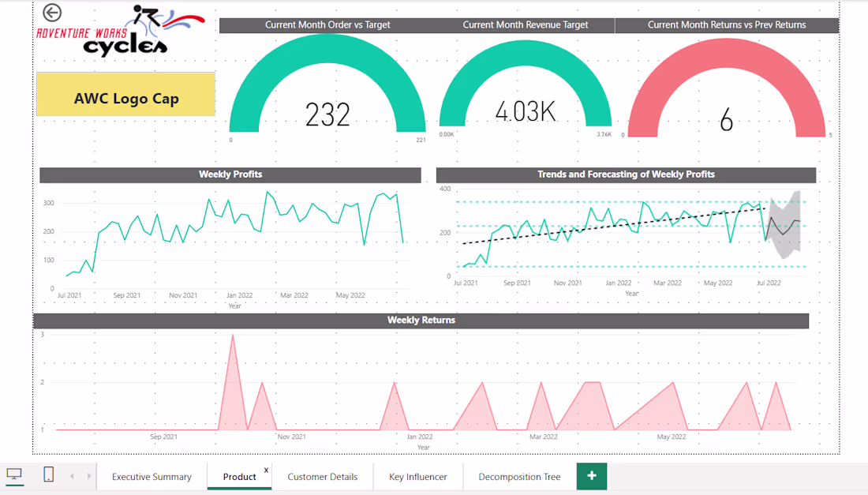The image size is (868, 495).
Task: Click Sep 2021 label on Weekly Profits axis
Action: [x=127, y=295]
